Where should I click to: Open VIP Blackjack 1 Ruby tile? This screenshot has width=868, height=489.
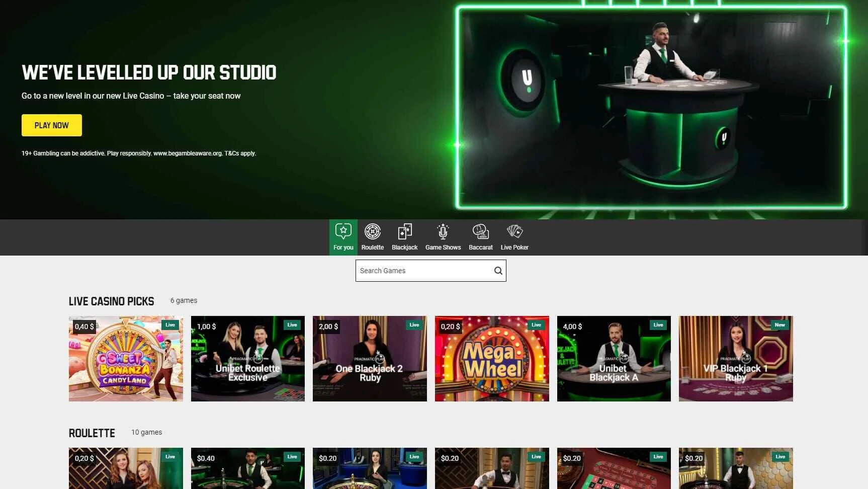[736, 359]
